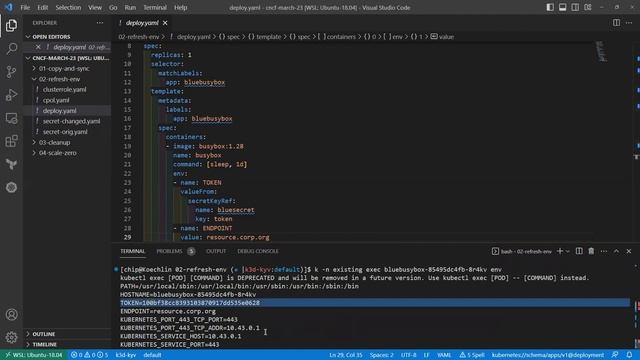Open the Remote Explorer view
This screenshot has height=360, width=640.
pos(11,118)
